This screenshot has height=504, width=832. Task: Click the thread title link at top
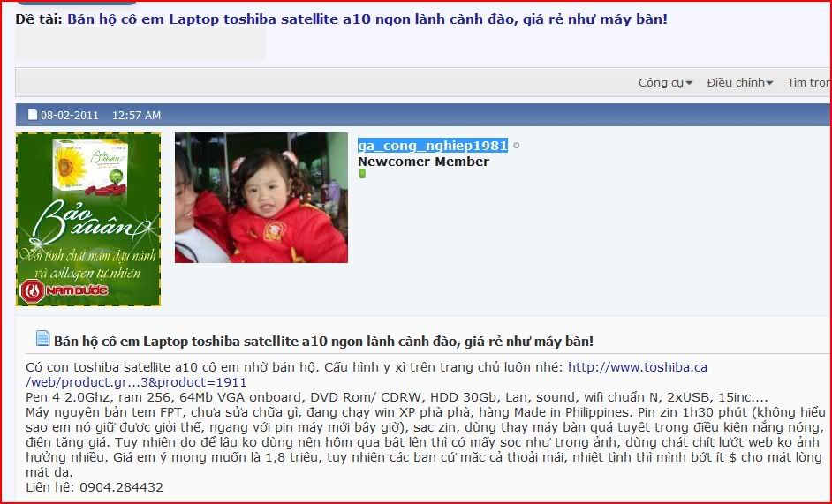(x=367, y=19)
